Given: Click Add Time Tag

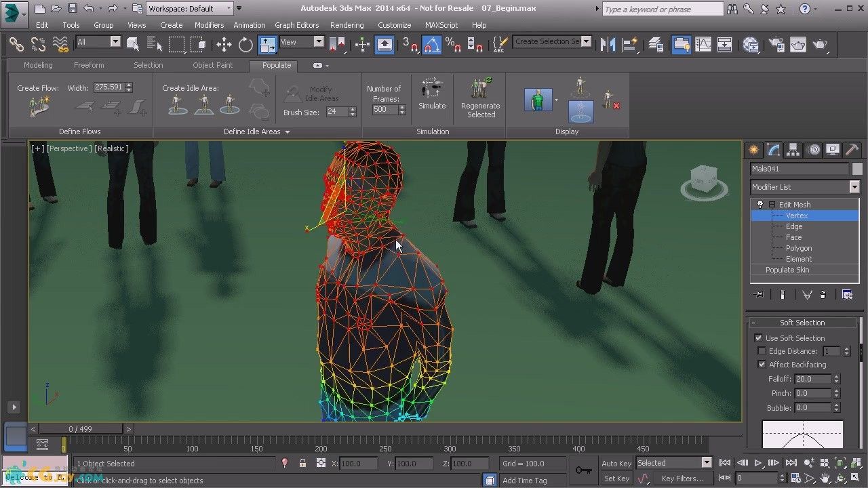Looking at the screenshot, I should pyautogui.click(x=524, y=481).
